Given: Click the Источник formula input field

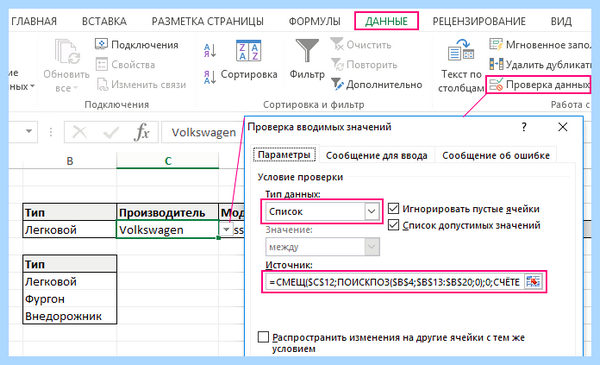Looking at the screenshot, I should [x=394, y=282].
